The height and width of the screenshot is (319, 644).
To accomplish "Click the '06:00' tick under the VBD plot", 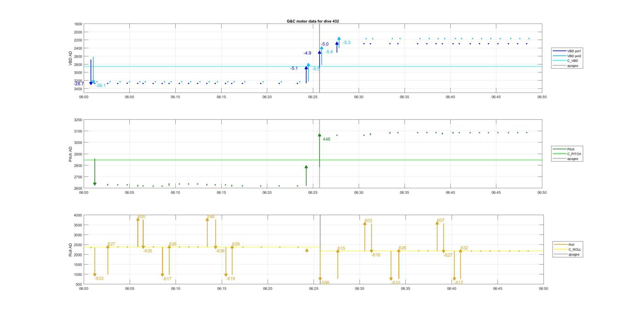I will click(84, 97).
